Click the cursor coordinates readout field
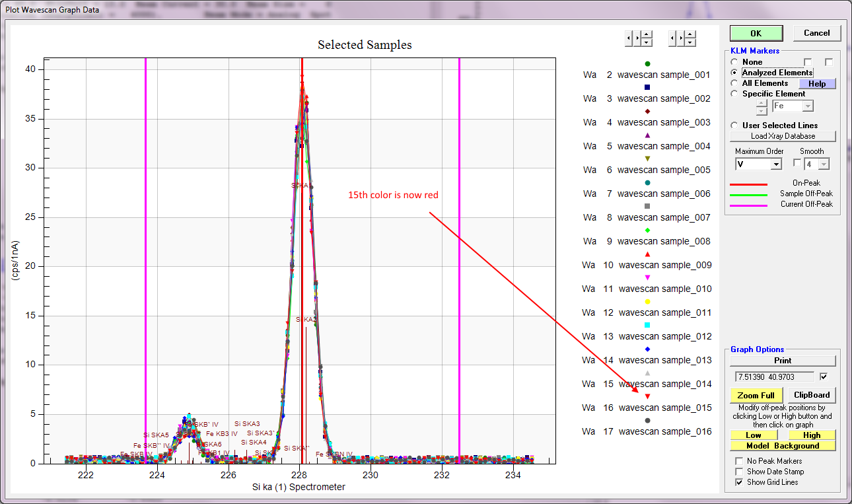 coord(774,377)
